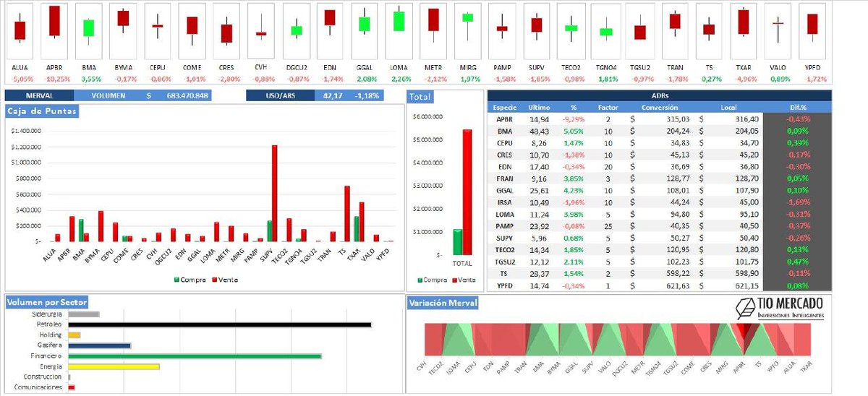Select the blue Gasifera sector bar
Screen dimensions: 868x396
99,345
